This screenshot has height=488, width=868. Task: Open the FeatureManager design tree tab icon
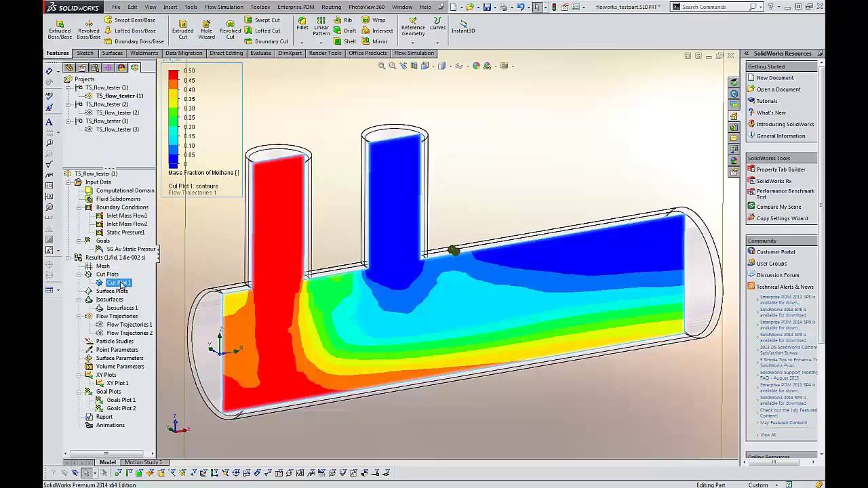[x=70, y=68]
